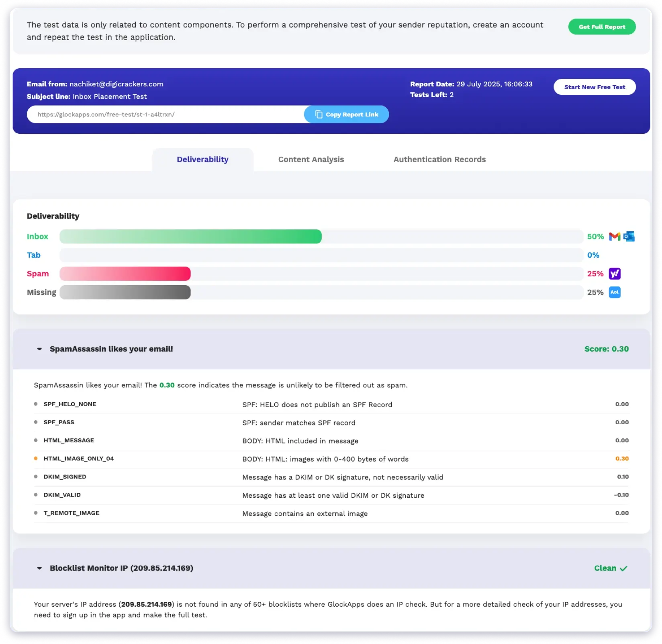Start a New Free Test
This screenshot has width=662, height=644.
tap(595, 87)
